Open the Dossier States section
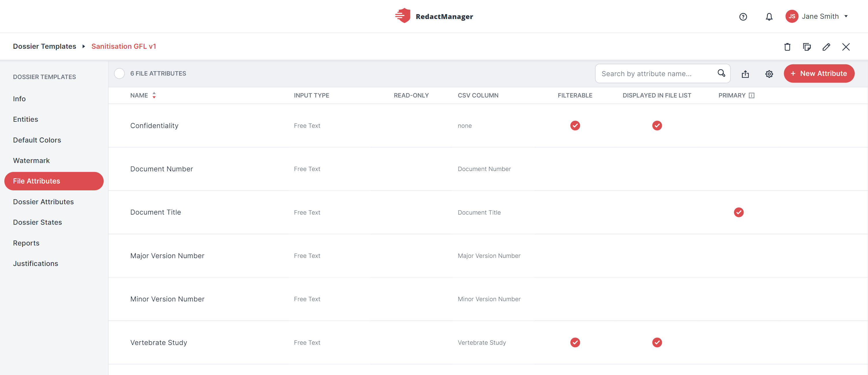 38,222
